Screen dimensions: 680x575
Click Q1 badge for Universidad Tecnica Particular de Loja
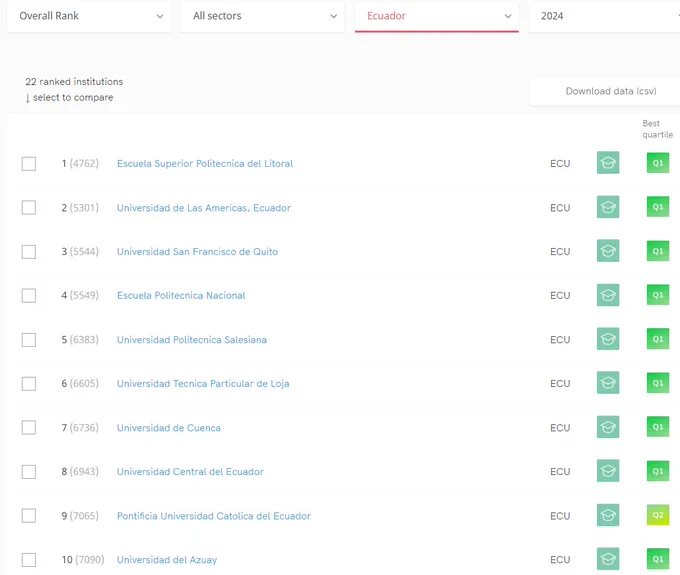658,383
